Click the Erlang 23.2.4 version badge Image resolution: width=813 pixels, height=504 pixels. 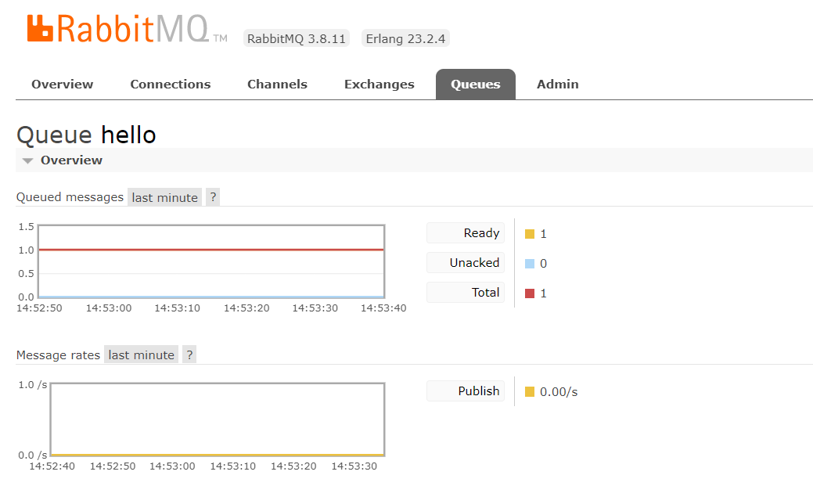[405, 38]
